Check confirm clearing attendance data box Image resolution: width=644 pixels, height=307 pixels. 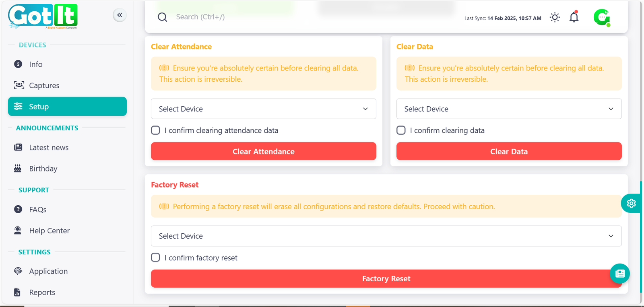point(155,130)
